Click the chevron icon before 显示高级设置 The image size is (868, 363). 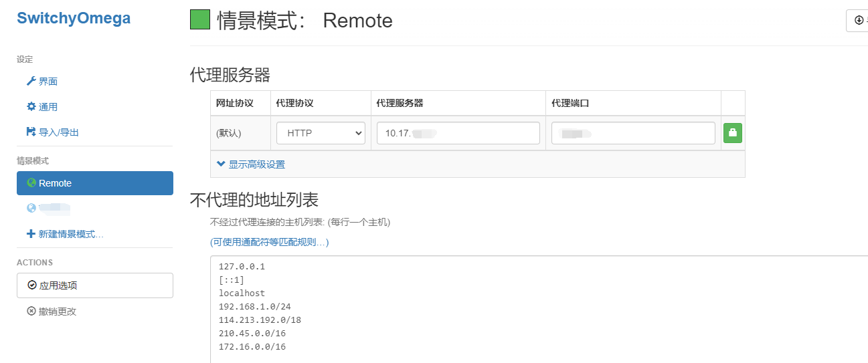coord(221,164)
